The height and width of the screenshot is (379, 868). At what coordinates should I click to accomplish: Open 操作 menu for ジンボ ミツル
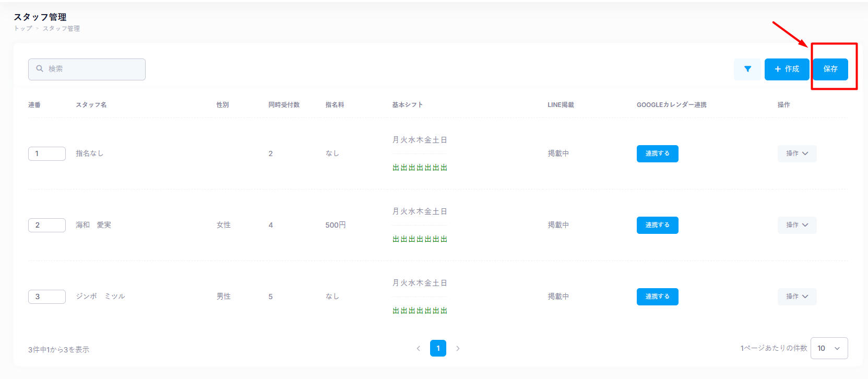tap(796, 297)
